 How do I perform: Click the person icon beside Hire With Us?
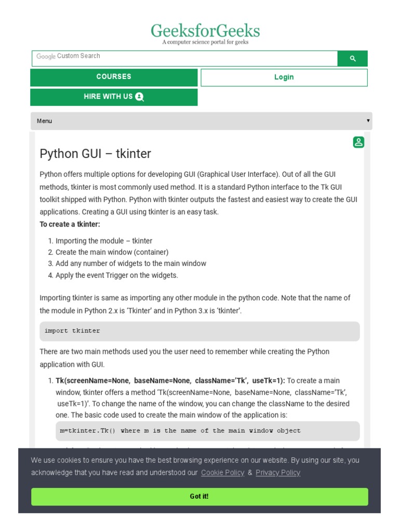(x=139, y=97)
